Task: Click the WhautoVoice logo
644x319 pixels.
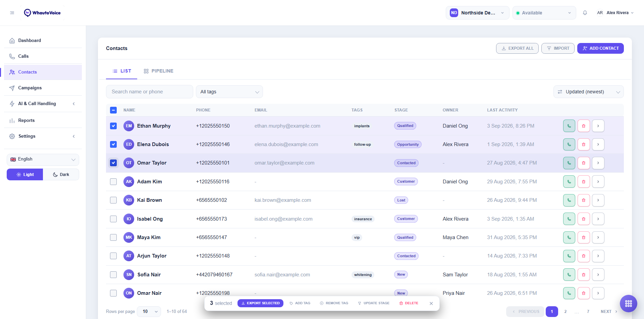Action: pos(42,13)
